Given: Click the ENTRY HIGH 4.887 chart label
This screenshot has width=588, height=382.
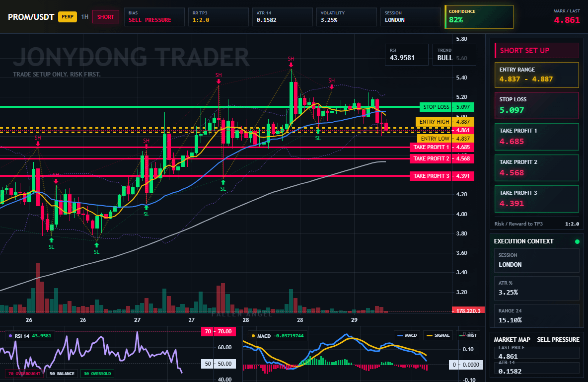Looking at the screenshot, I should (x=445, y=122).
